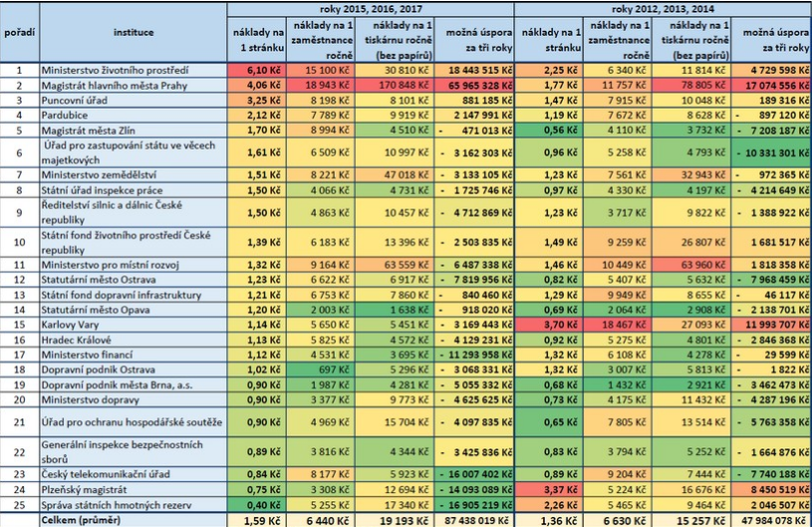Viewport: 812px width, 527px height.
Task: Select the 'Celkem (průměr)' total row label
Action: 134,520
